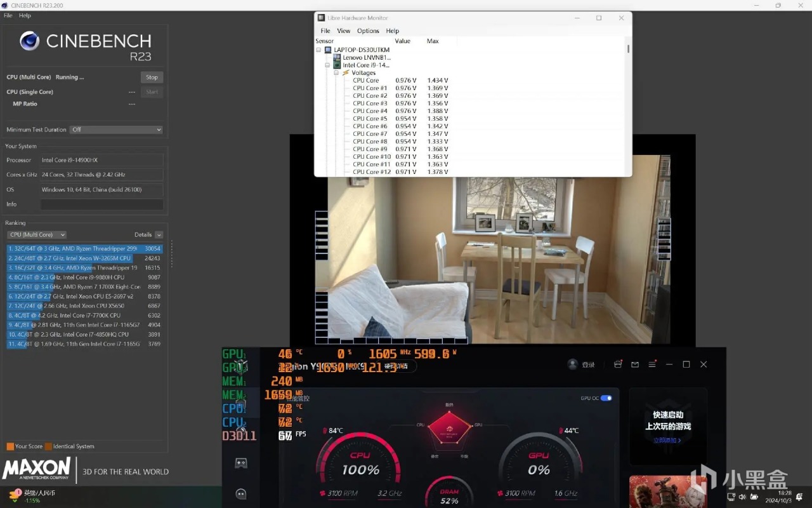The width and height of the screenshot is (812, 508).
Task: Select the Intel Xeon W-3265M ranking row
Action: (84, 258)
